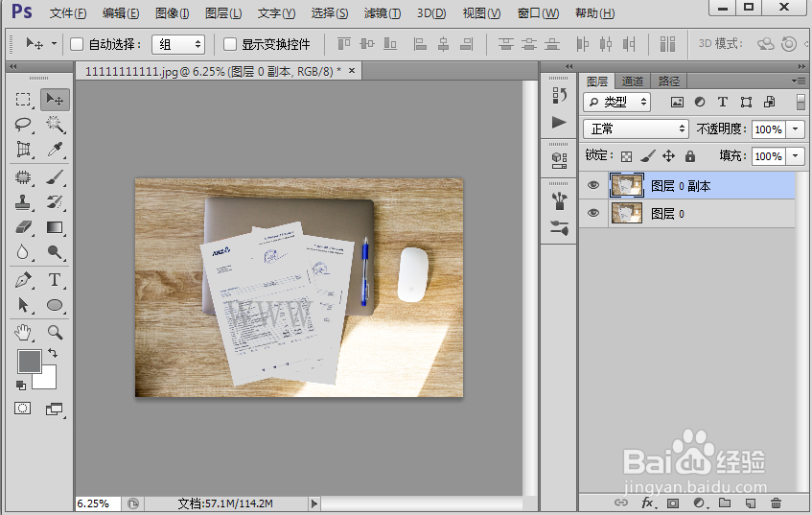Select the Eraser tool
This screenshot has height=515, width=812.
[23, 227]
